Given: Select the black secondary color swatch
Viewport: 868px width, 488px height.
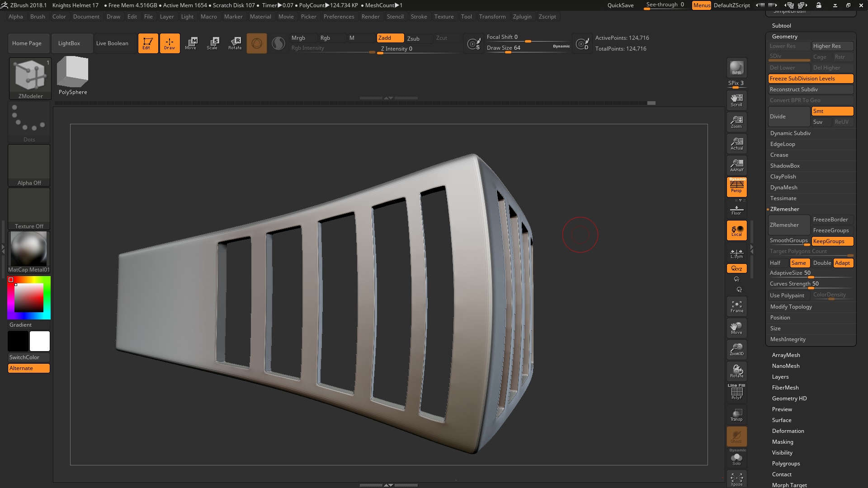Looking at the screenshot, I should pyautogui.click(x=18, y=341).
